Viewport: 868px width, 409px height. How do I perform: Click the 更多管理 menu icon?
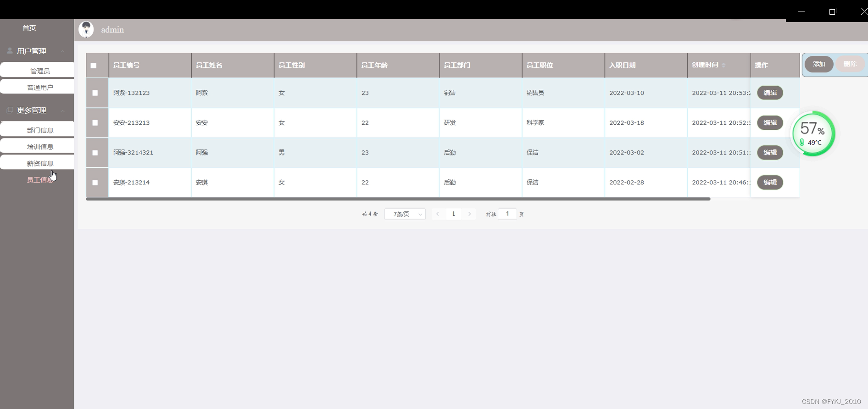[10, 110]
